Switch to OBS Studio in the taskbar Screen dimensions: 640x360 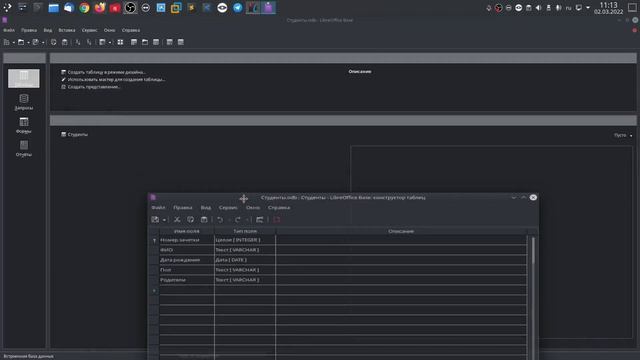[130, 8]
